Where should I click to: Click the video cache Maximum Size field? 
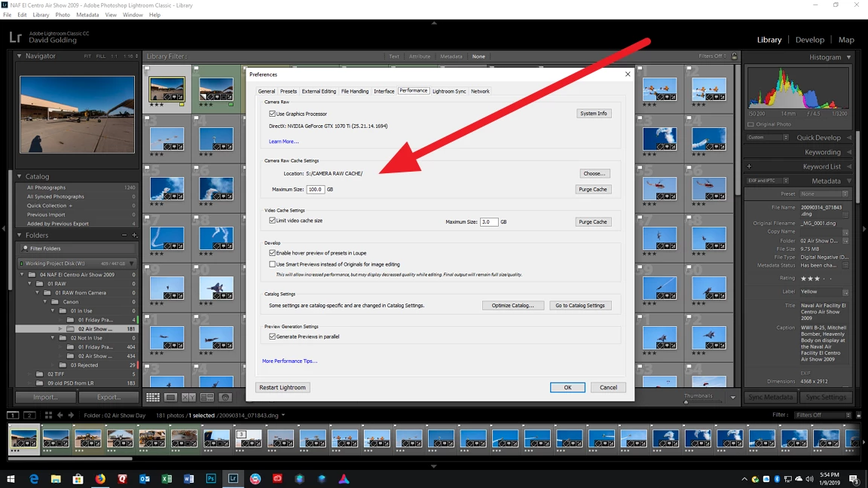pyautogui.click(x=489, y=222)
